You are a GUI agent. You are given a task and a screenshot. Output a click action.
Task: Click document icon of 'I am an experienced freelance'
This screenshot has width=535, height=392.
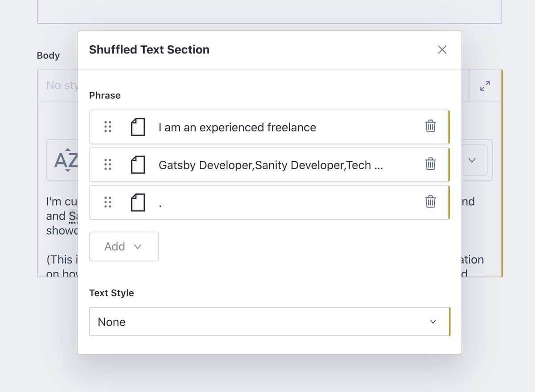(x=138, y=127)
